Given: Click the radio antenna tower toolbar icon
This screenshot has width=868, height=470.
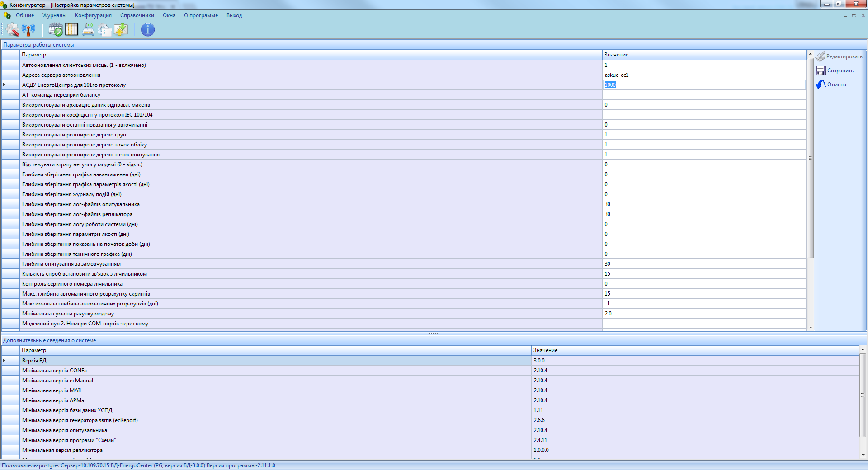Looking at the screenshot, I should pos(28,30).
